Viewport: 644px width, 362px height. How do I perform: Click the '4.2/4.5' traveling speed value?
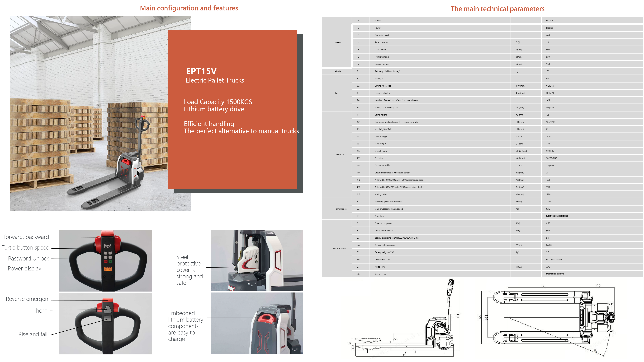(x=549, y=202)
